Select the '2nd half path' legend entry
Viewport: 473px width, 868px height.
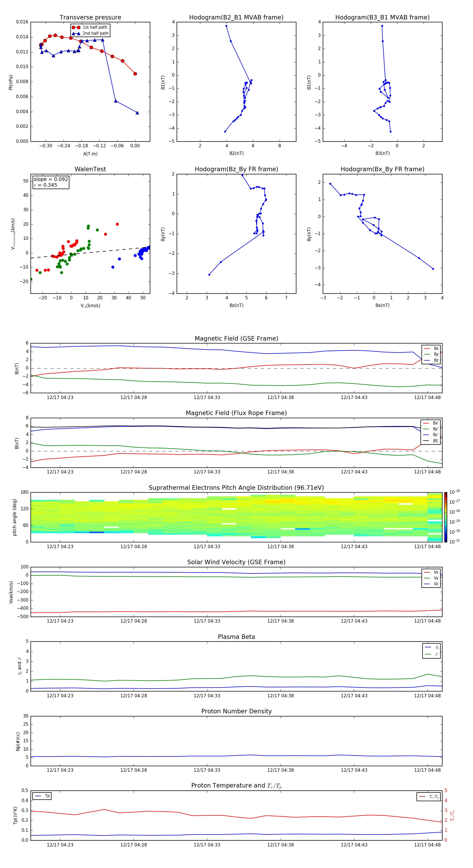click(91, 33)
